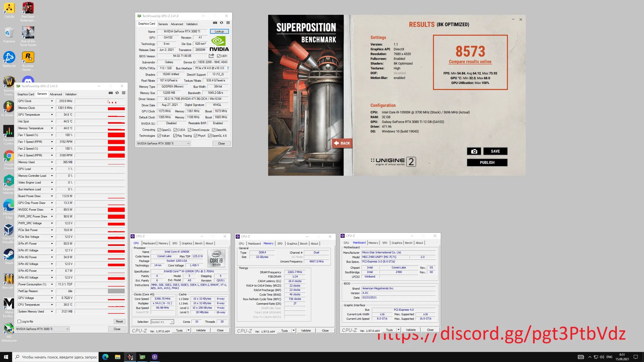
Task: Open the hamburger menu in GPU-Z Sensors window
Action: pyautogui.click(x=123, y=93)
